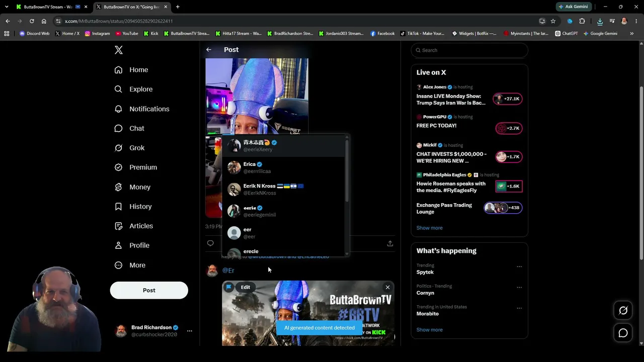This screenshot has width=644, height=362.
Task: Click the address bar URL
Action: point(119,21)
